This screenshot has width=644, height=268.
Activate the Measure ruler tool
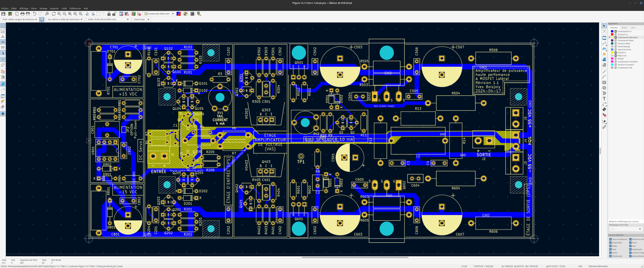coord(604,127)
